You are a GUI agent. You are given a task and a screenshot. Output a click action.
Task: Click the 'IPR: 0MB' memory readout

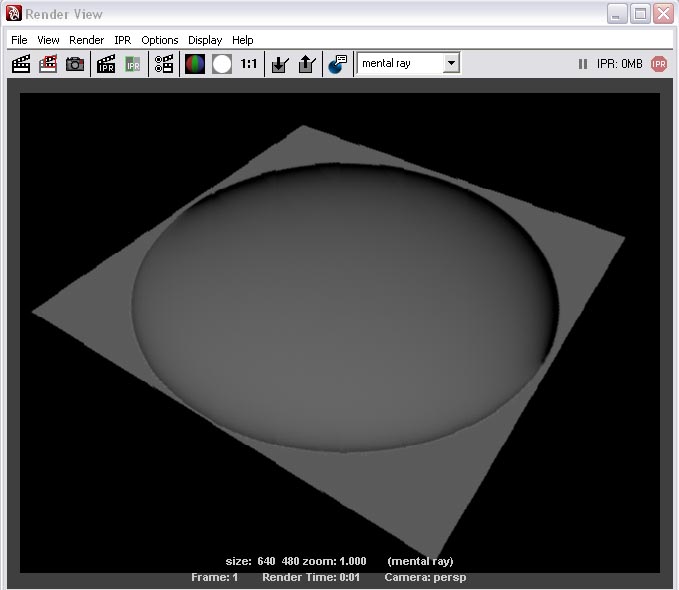point(619,64)
